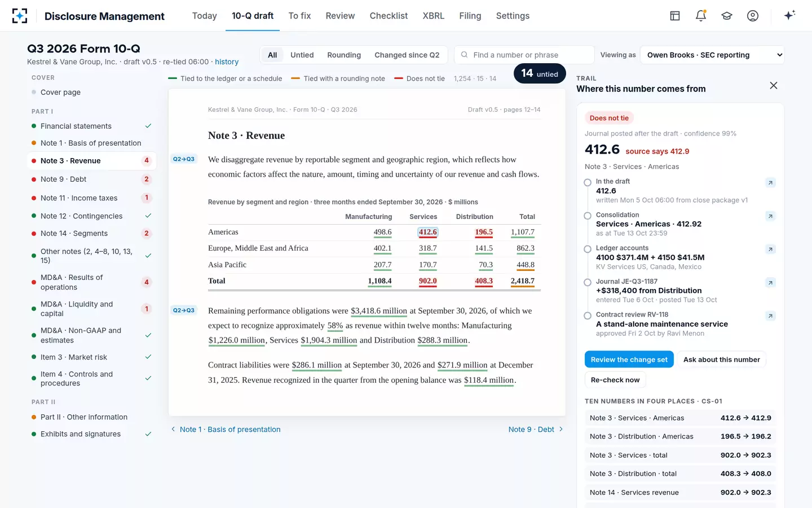Open MD&A · Liquidity and capital section
This screenshot has width=812, height=508.
[91, 309]
